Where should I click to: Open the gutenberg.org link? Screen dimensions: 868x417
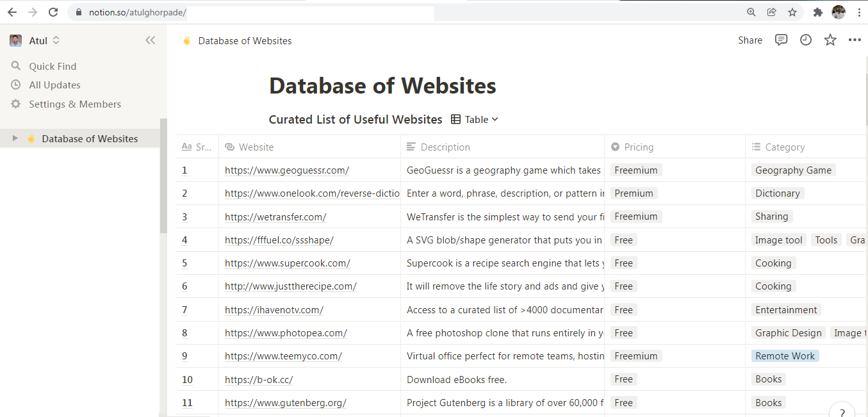point(285,402)
